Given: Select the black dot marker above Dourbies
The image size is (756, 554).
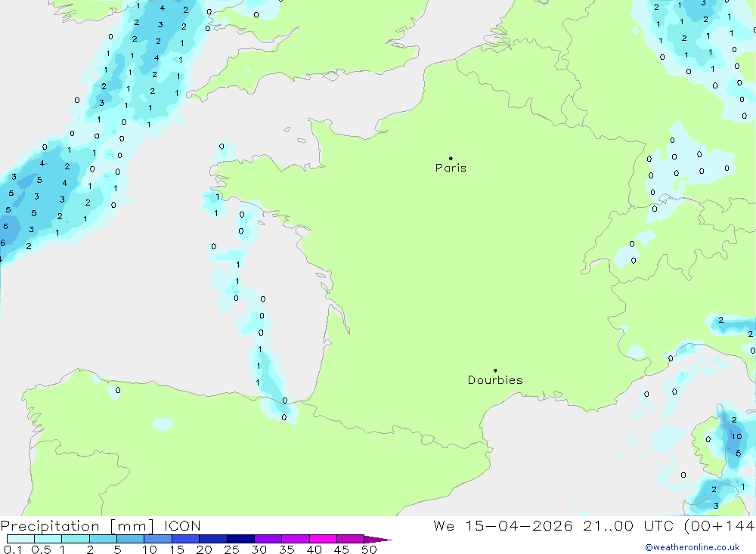Looking at the screenshot, I should [495, 370].
